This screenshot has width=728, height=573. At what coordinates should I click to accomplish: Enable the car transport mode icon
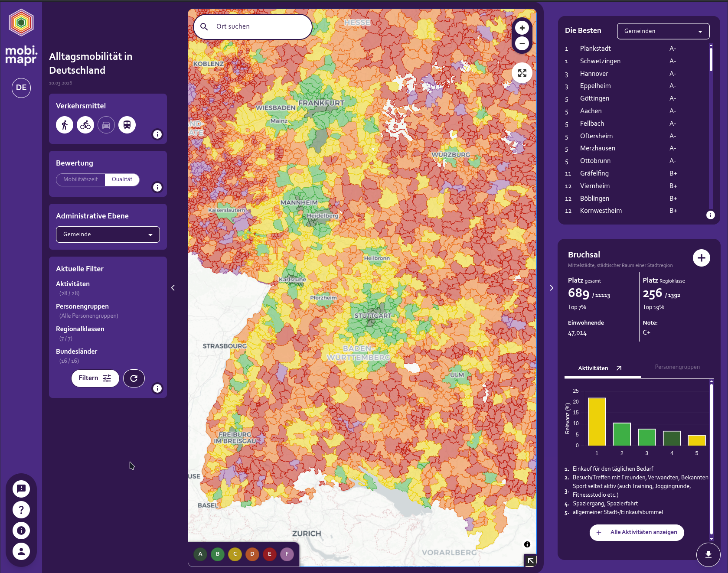(106, 125)
